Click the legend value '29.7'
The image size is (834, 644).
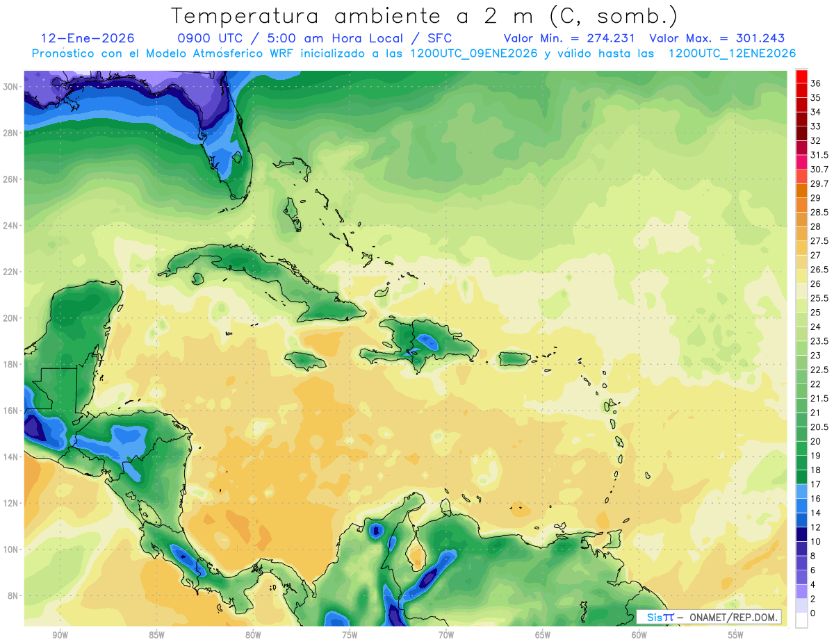pyautogui.click(x=819, y=183)
